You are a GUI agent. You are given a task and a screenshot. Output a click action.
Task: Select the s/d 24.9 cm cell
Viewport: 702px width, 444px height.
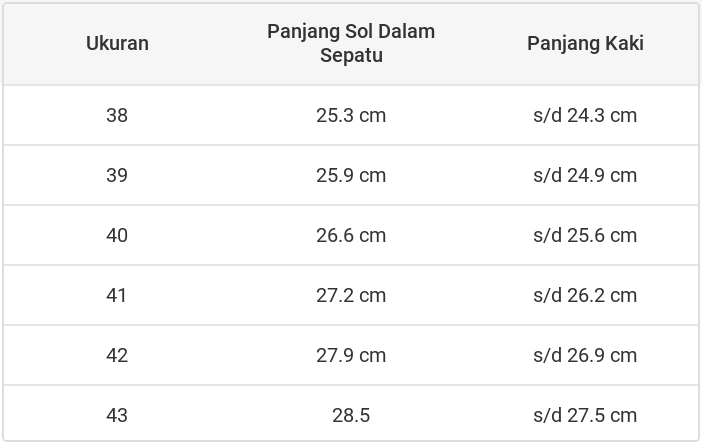tap(585, 175)
